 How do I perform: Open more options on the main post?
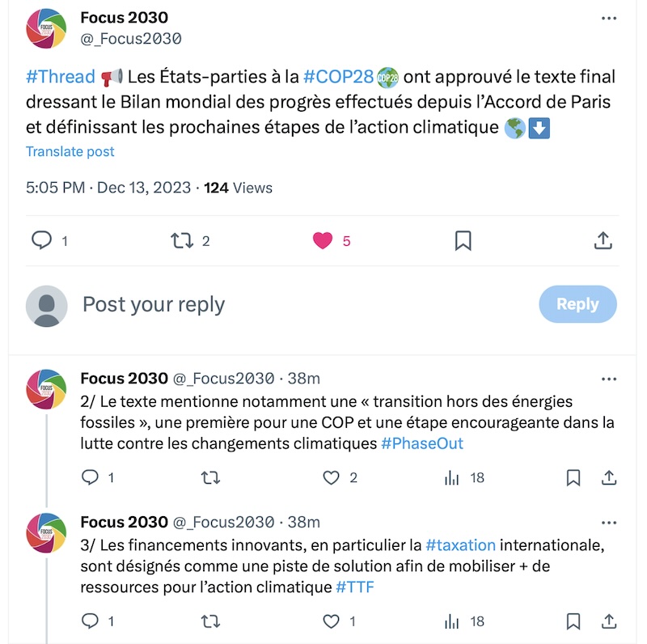(608, 18)
